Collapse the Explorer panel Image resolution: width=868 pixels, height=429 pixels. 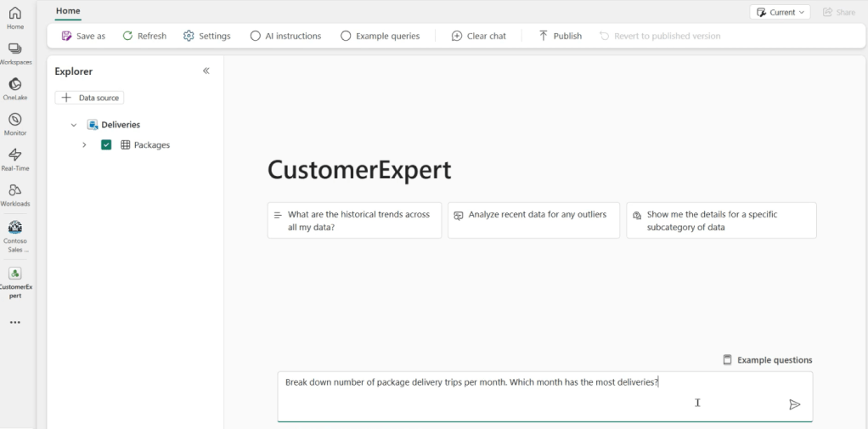(206, 71)
